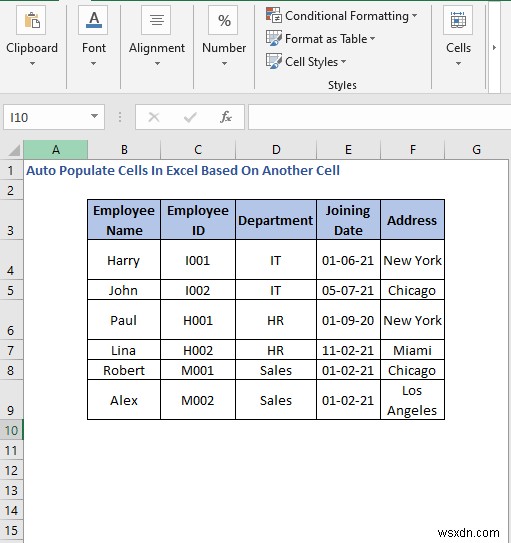The image size is (511, 543).
Task: Open the Clipboard paste icon group
Action: coord(31,20)
